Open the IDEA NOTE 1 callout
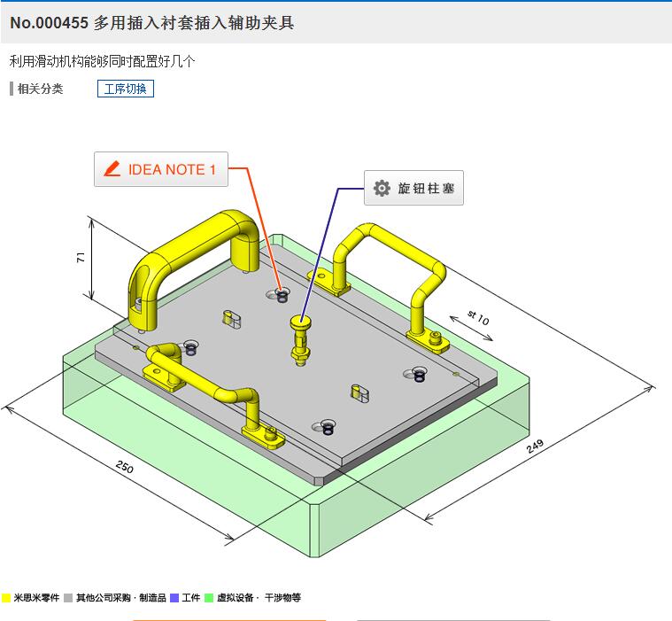This screenshot has height=621, width=672. [161, 169]
